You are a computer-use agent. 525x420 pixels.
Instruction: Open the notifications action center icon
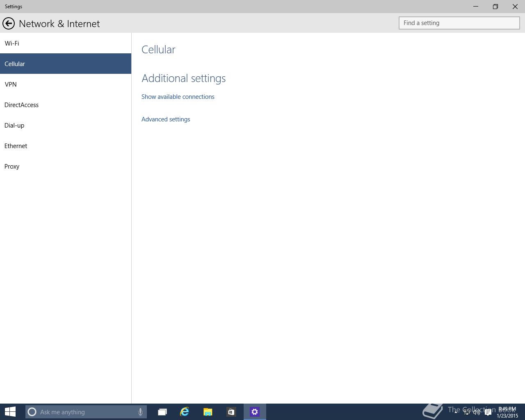488,412
